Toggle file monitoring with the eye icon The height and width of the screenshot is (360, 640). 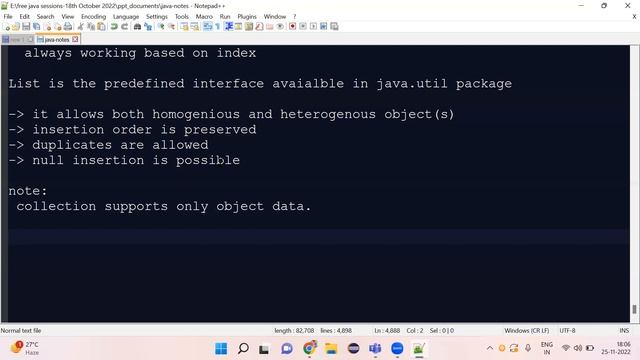(x=280, y=27)
